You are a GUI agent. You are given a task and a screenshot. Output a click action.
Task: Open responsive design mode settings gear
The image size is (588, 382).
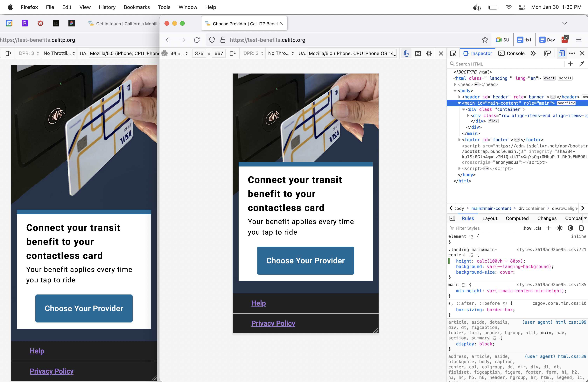tap(429, 53)
